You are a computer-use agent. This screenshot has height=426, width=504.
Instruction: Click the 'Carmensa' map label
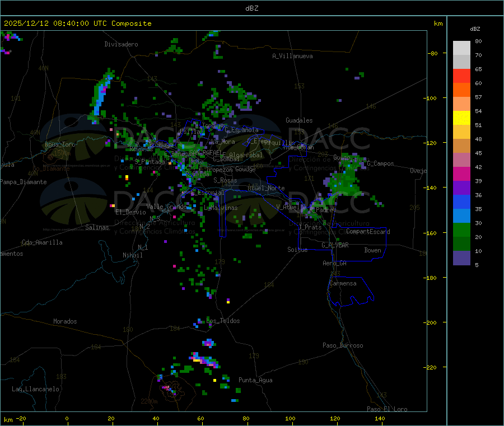coord(343,283)
